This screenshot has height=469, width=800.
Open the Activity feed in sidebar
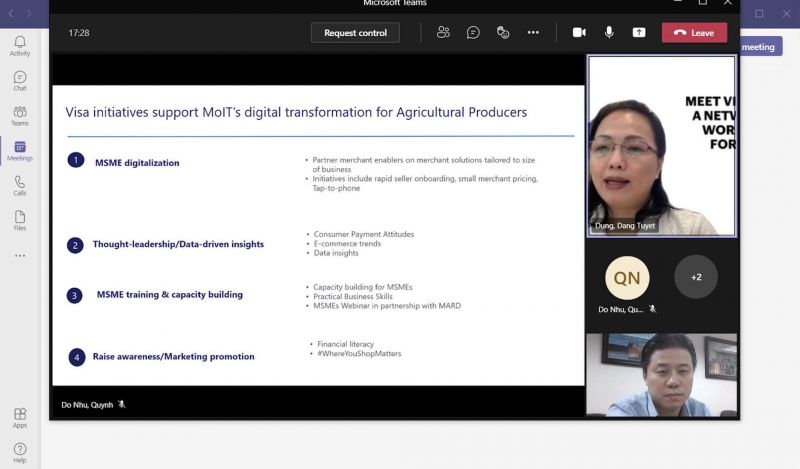(x=20, y=46)
